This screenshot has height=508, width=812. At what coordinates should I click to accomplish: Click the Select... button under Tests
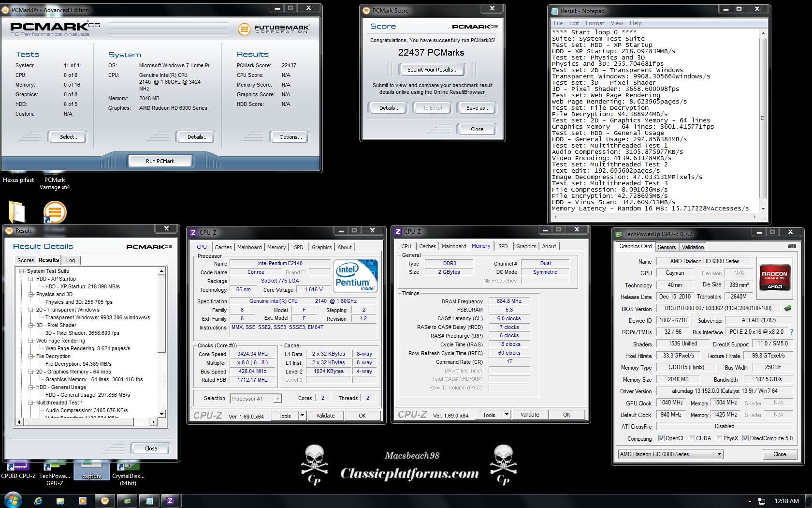[69, 137]
